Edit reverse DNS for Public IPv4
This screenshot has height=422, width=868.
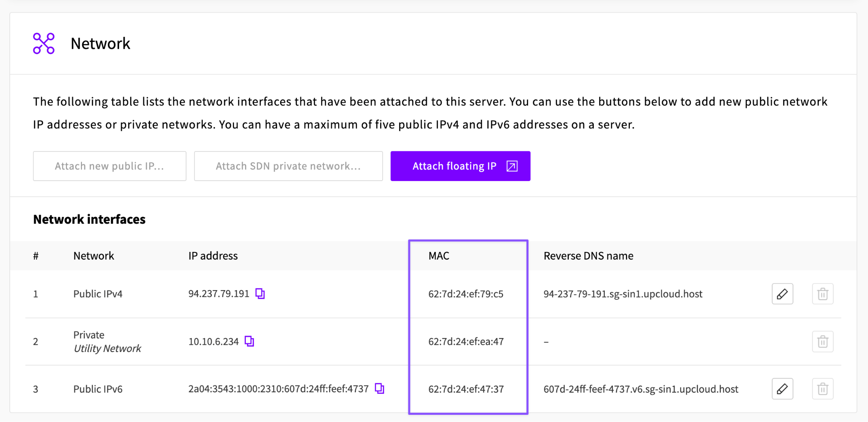click(782, 294)
